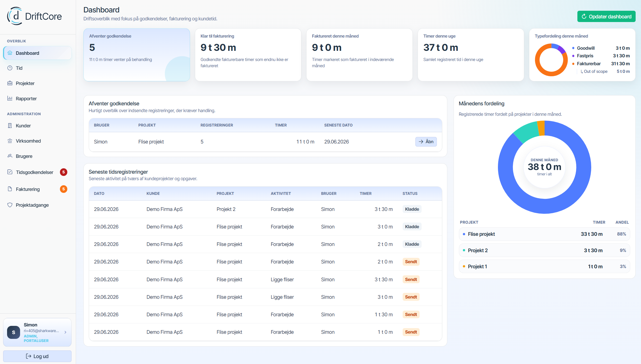Go to the Tid page
641x364 pixels.
(x=37, y=68)
